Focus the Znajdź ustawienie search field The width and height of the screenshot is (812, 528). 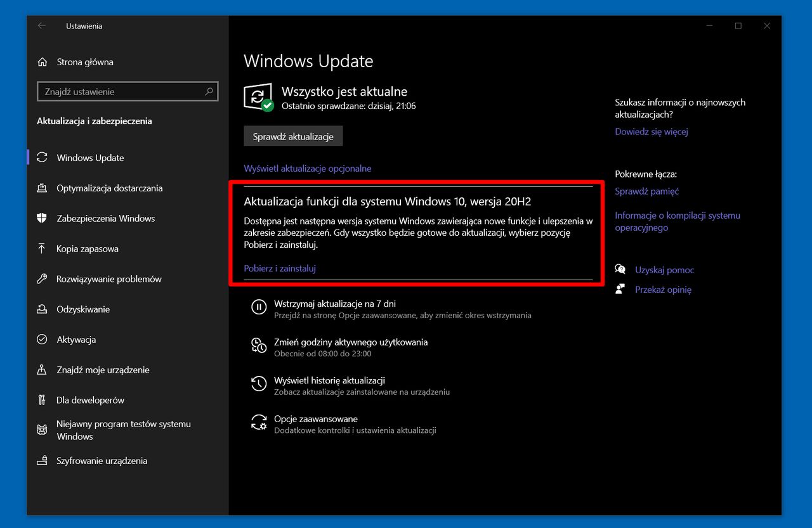click(x=128, y=92)
